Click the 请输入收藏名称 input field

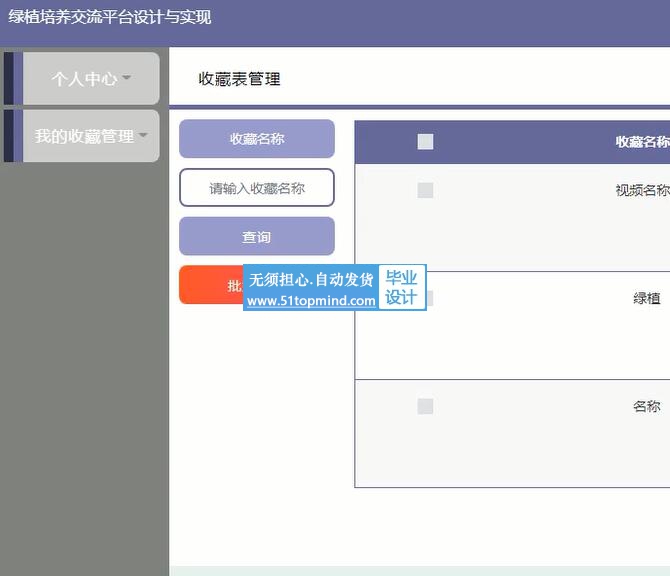coord(257,188)
